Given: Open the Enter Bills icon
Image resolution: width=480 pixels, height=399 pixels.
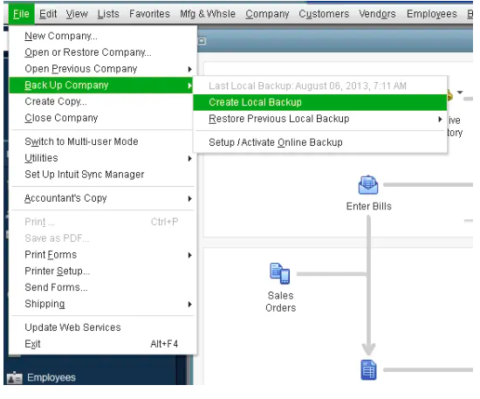Looking at the screenshot, I should [368, 185].
